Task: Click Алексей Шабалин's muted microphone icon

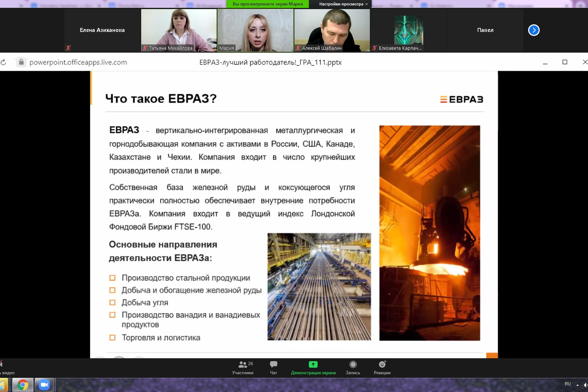Action: 298,48
